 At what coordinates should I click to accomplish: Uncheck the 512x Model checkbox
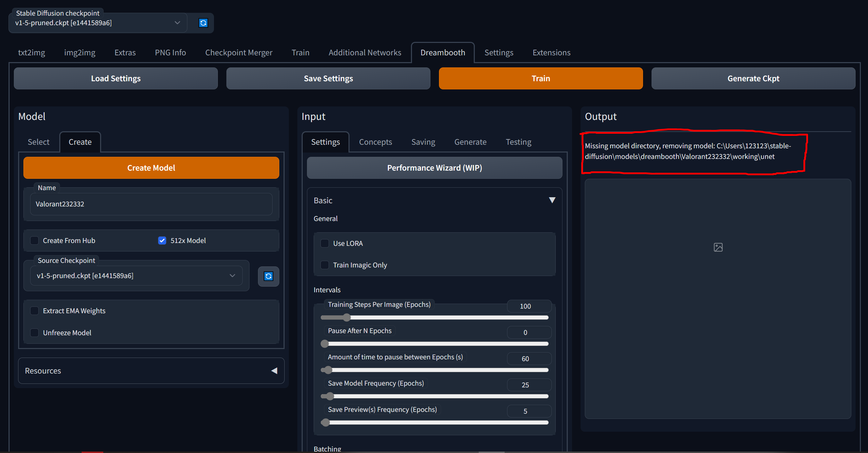[162, 241]
